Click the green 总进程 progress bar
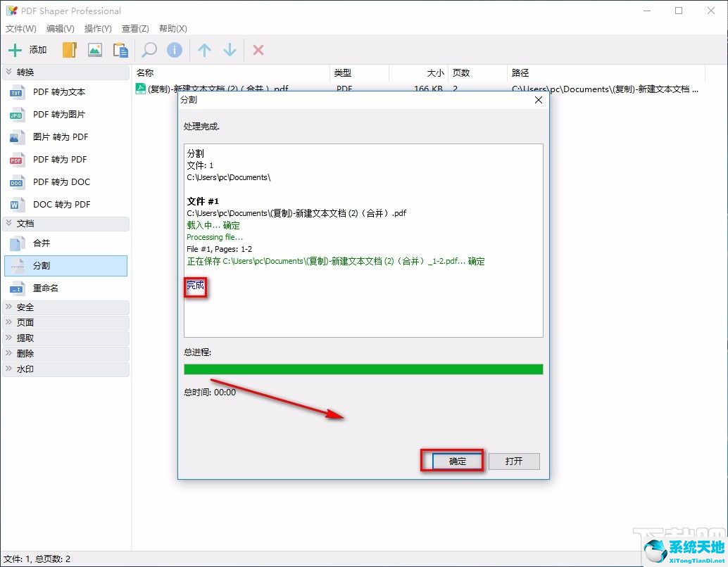 pyautogui.click(x=363, y=369)
